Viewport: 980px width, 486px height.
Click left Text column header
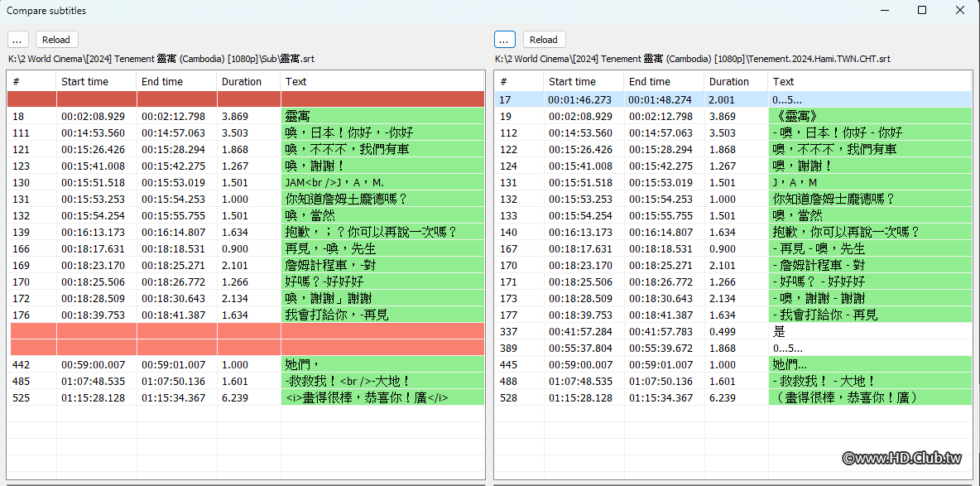coord(382,81)
